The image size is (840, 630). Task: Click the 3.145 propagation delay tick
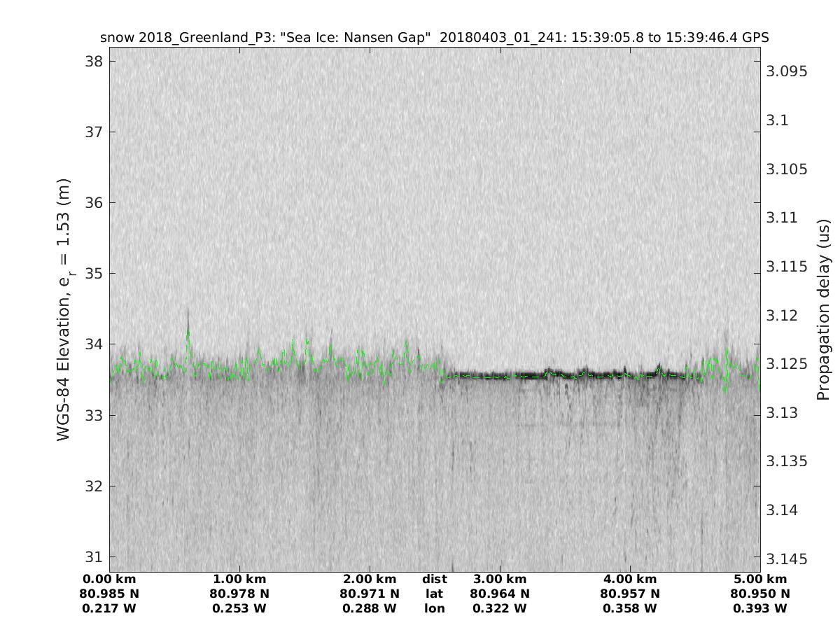point(787,559)
